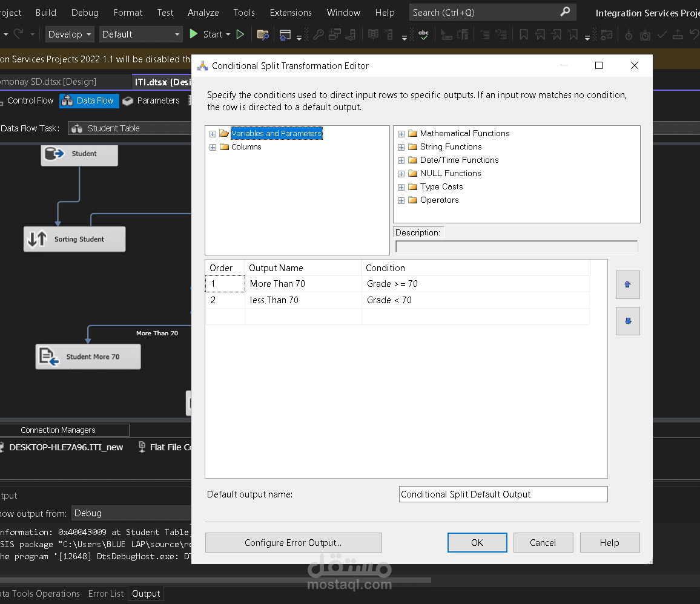700x604 pixels.
Task: Expand the String Functions folder
Action: (x=401, y=147)
